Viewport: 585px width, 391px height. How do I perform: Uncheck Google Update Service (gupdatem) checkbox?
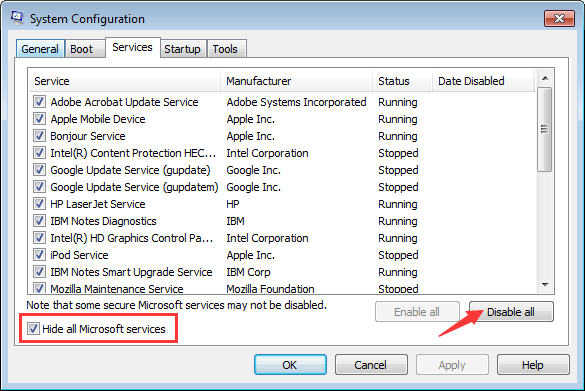point(39,187)
